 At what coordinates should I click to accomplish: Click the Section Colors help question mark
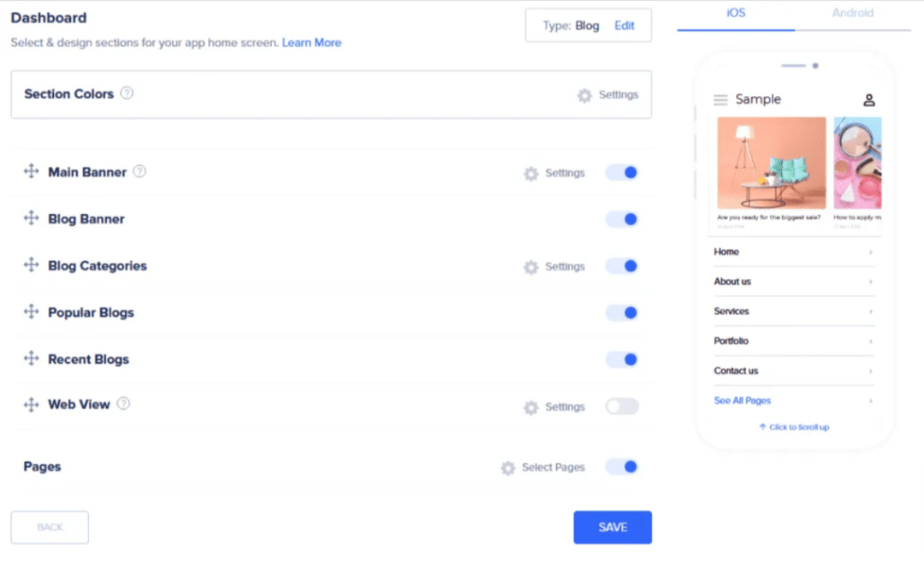[x=127, y=94]
